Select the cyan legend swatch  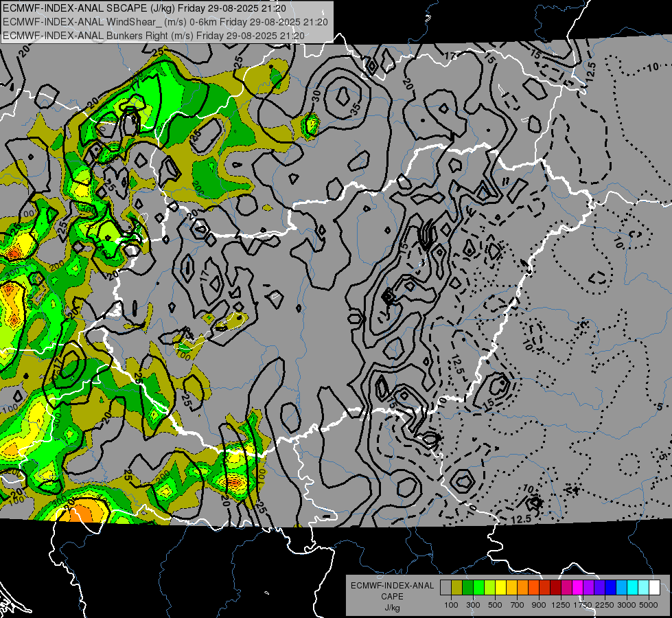pyautogui.click(x=633, y=588)
